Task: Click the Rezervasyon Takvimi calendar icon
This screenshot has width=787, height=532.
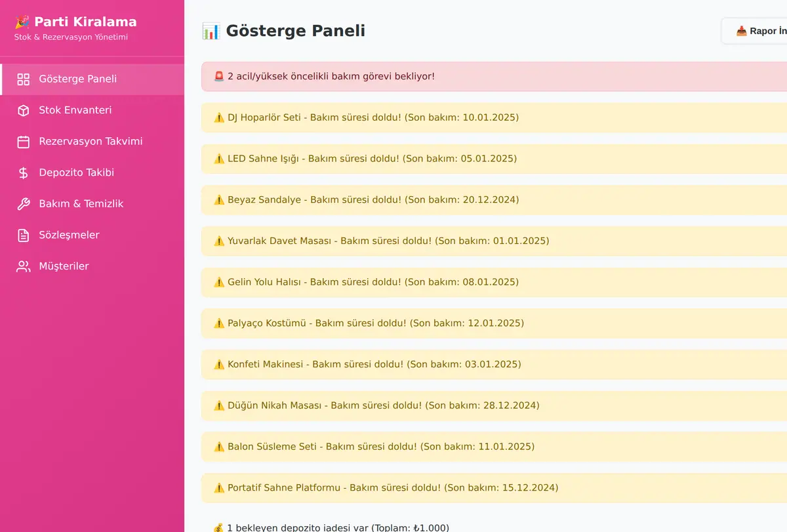Action: [24, 142]
